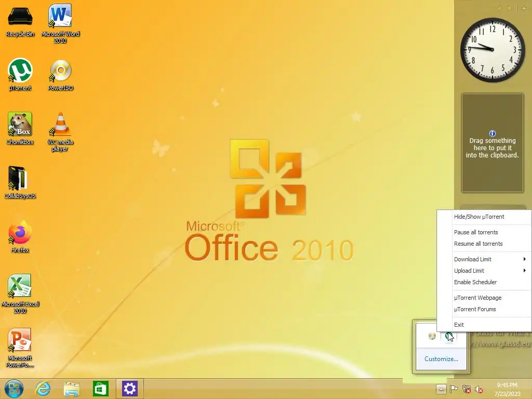Click the Action Center flag tray icon

pyautogui.click(x=454, y=389)
